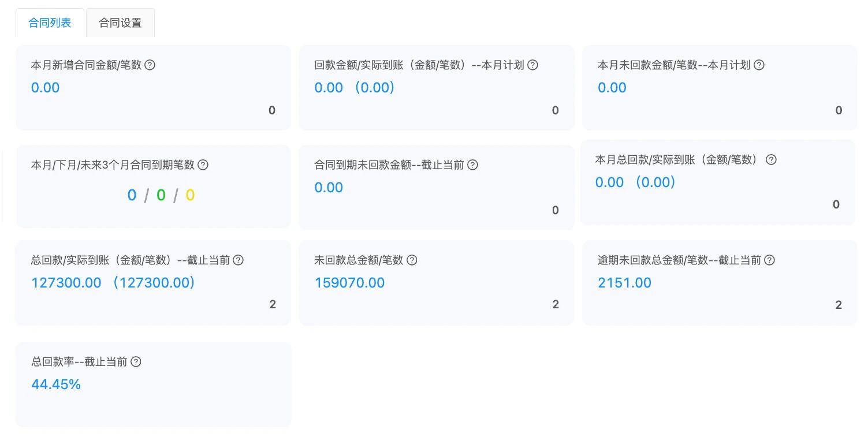868x448 pixels.
Task: Click count 2 in 未回款总金额/笔数 card
Action: (x=556, y=304)
